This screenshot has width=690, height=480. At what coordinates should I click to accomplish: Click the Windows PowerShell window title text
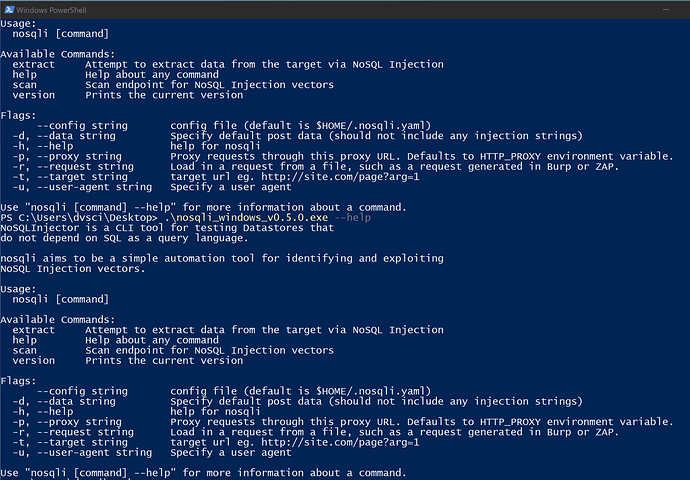[51, 10]
